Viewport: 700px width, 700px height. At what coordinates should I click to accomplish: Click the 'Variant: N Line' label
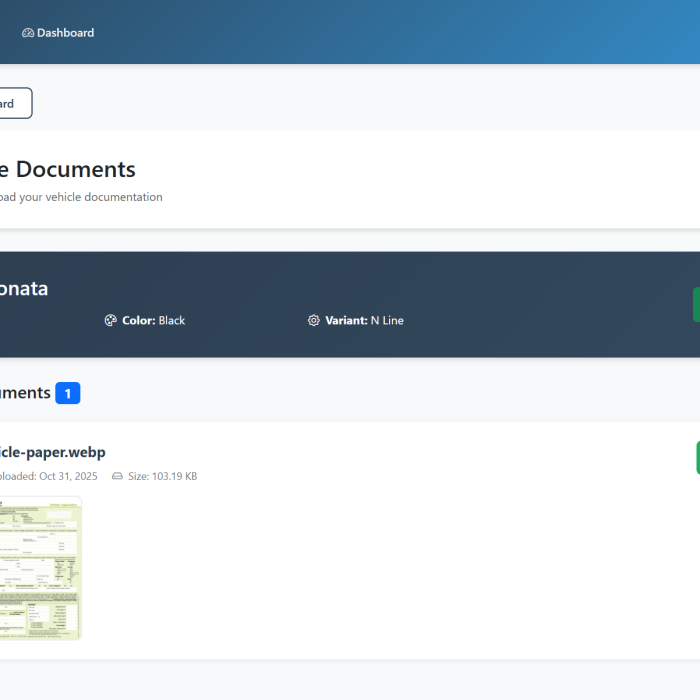click(364, 321)
